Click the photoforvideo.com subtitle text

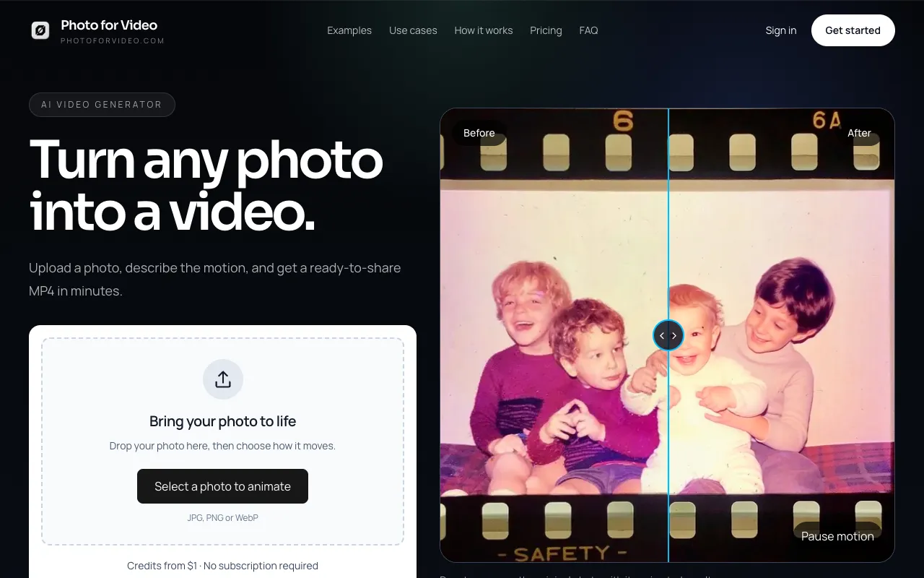pyautogui.click(x=113, y=41)
